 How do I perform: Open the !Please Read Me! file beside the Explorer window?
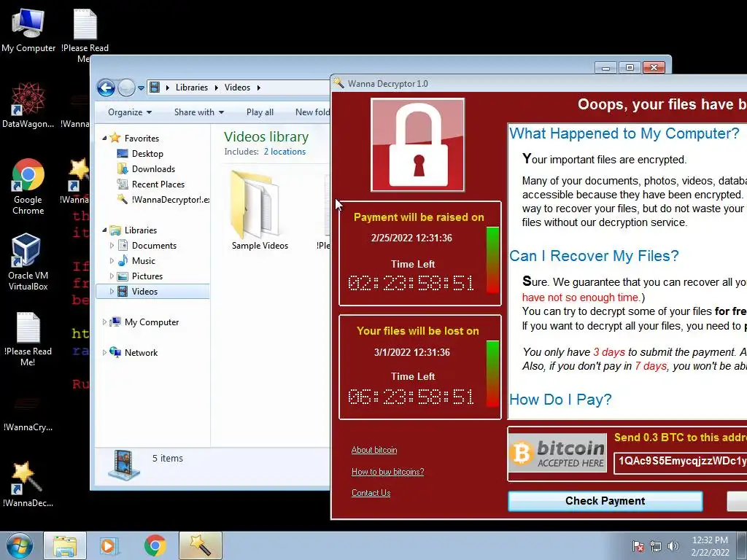(x=28, y=339)
